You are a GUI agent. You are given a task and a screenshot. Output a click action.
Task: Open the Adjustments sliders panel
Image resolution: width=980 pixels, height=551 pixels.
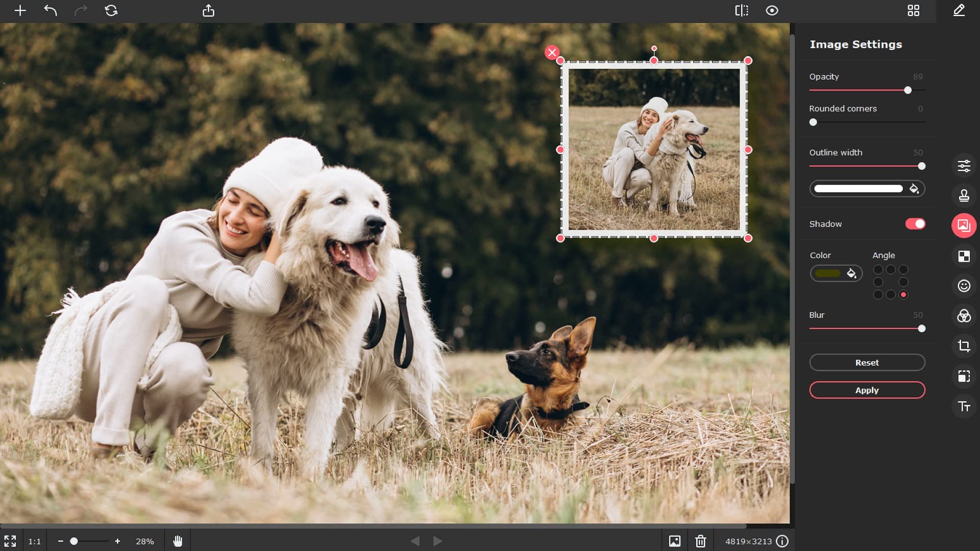(x=964, y=166)
